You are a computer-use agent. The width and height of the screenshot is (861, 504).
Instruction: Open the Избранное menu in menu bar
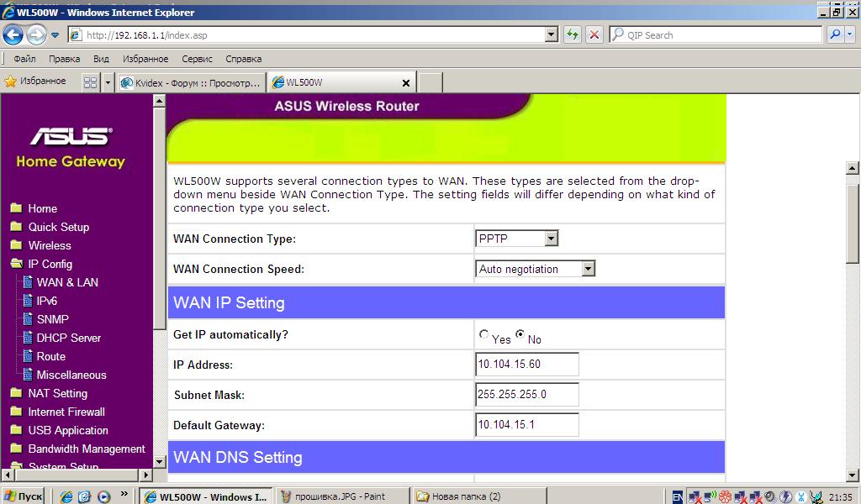click(145, 59)
